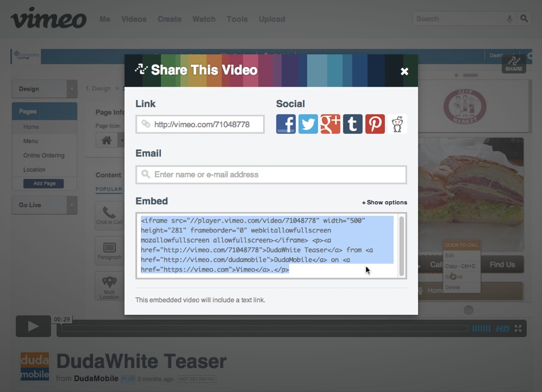Click the Add Page button
The height and width of the screenshot is (392, 542).
coord(44,184)
